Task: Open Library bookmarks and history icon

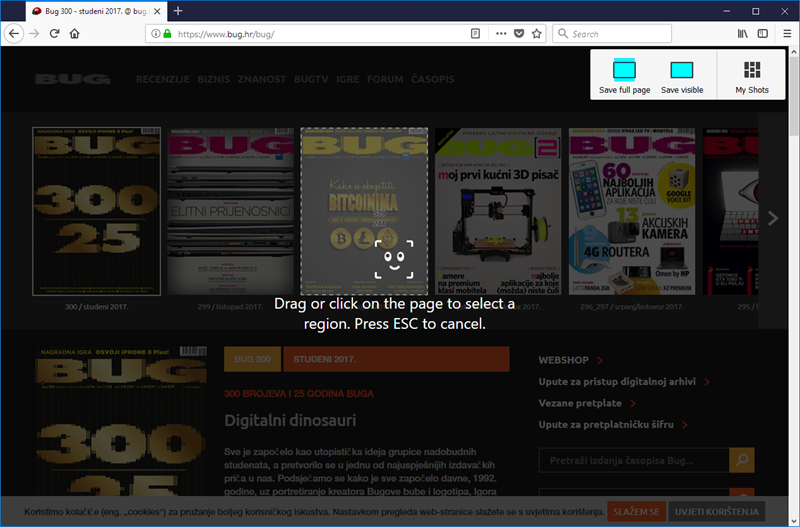Action: (x=743, y=33)
